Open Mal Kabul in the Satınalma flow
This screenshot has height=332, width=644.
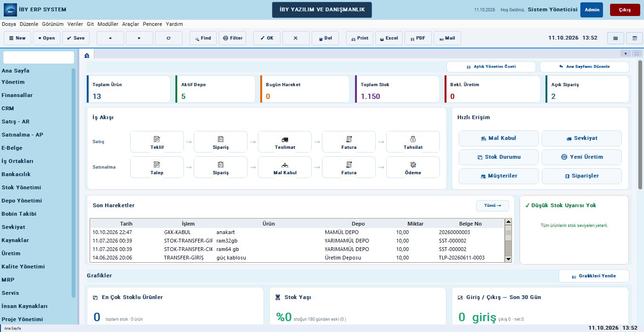tap(285, 167)
